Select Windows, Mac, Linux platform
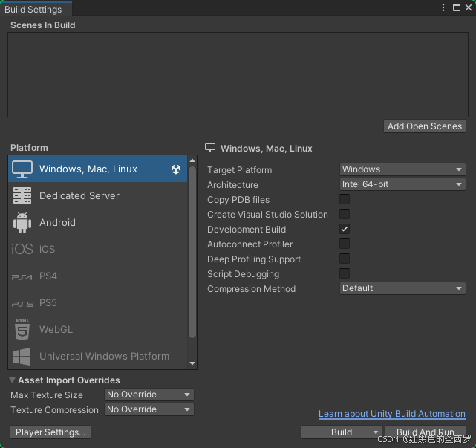Image resolution: width=476 pixels, height=448 pixels. [x=98, y=169]
